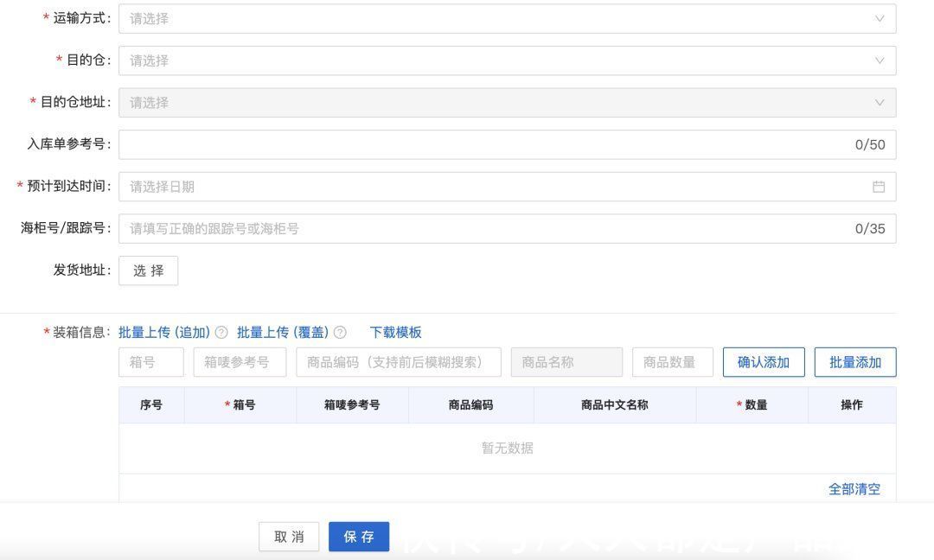
Task: Click the 数量 column header
Action: point(752,404)
